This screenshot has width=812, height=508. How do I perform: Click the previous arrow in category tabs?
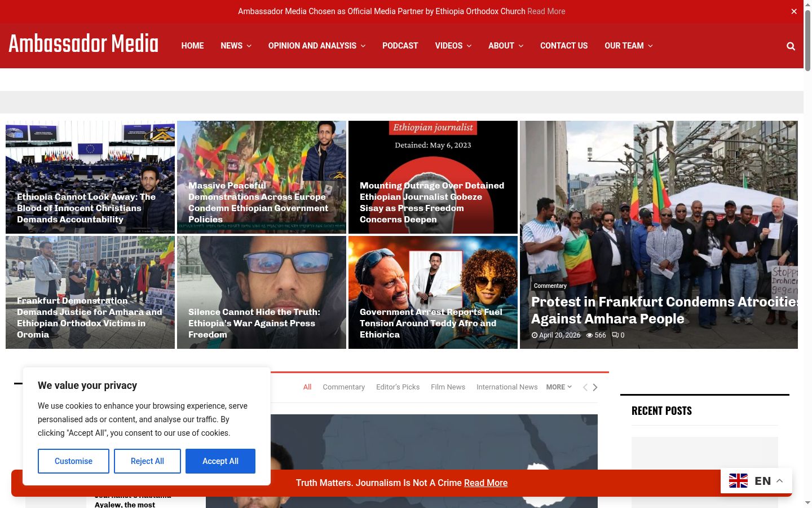tap(585, 387)
